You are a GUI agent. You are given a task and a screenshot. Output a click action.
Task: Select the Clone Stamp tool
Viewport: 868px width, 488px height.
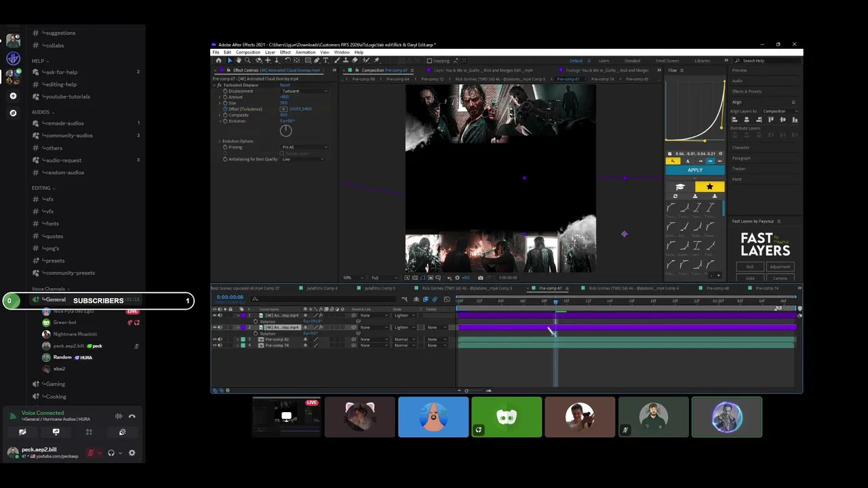click(x=345, y=60)
